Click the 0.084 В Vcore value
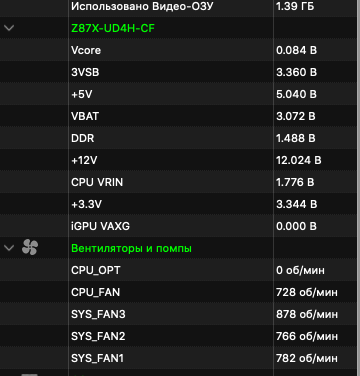This screenshot has width=360, height=376. point(296,50)
